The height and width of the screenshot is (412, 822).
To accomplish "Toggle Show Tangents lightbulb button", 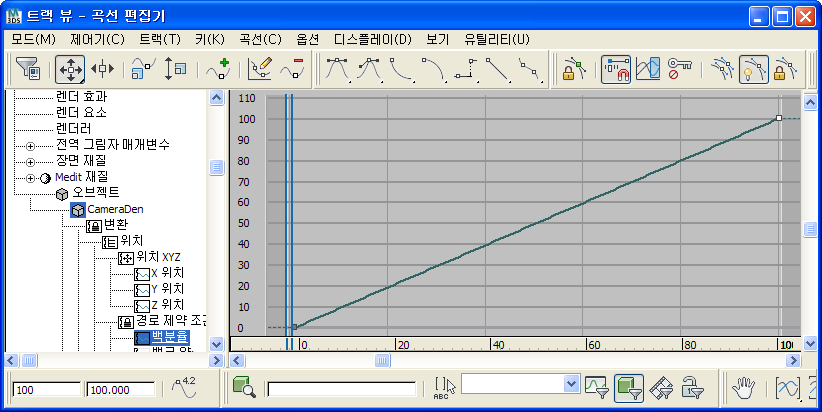I will (754, 69).
